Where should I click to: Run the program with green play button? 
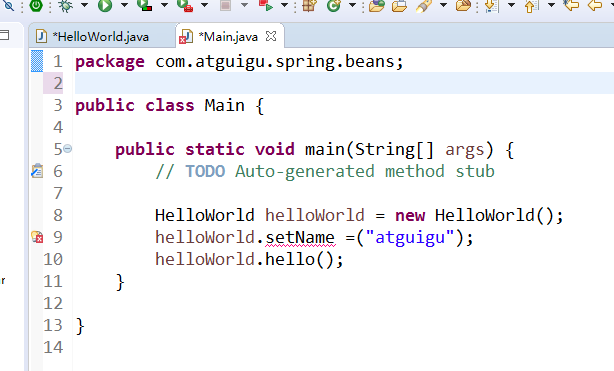(105, 5)
